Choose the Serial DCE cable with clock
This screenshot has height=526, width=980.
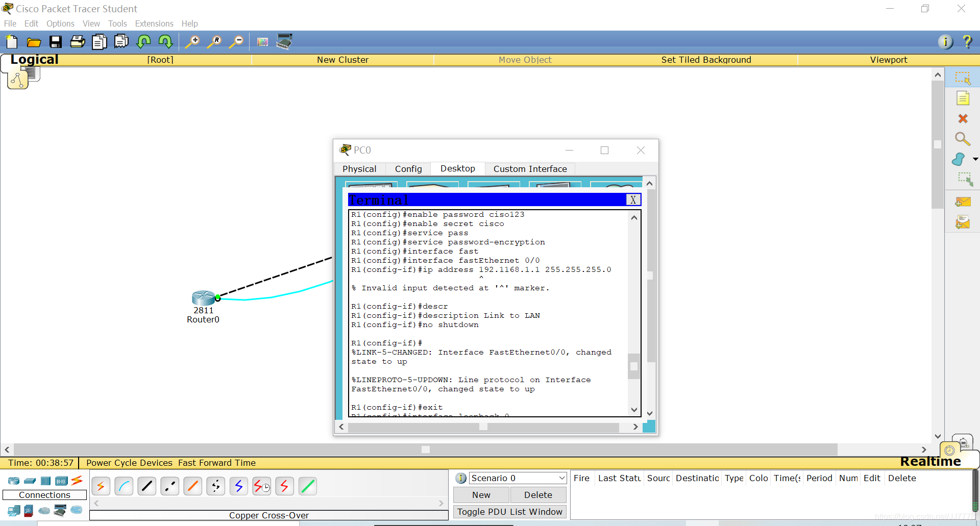262,486
